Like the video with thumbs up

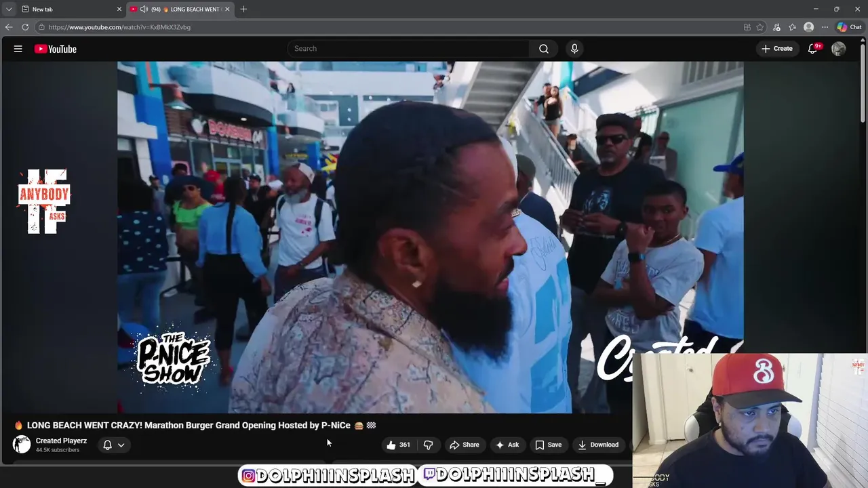pyautogui.click(x=398, y=445)
